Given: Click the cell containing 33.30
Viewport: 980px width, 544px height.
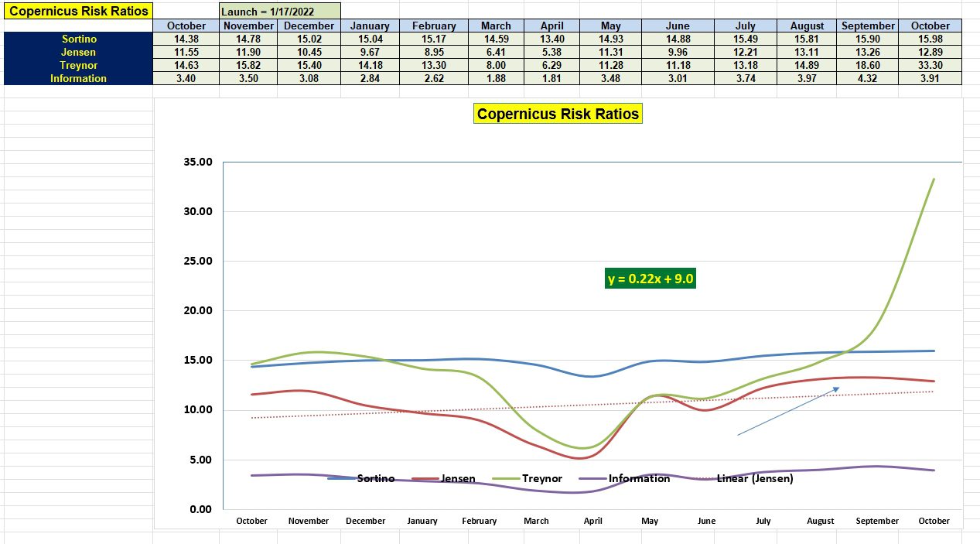Looking at the screenshot, I should [930, 65].
